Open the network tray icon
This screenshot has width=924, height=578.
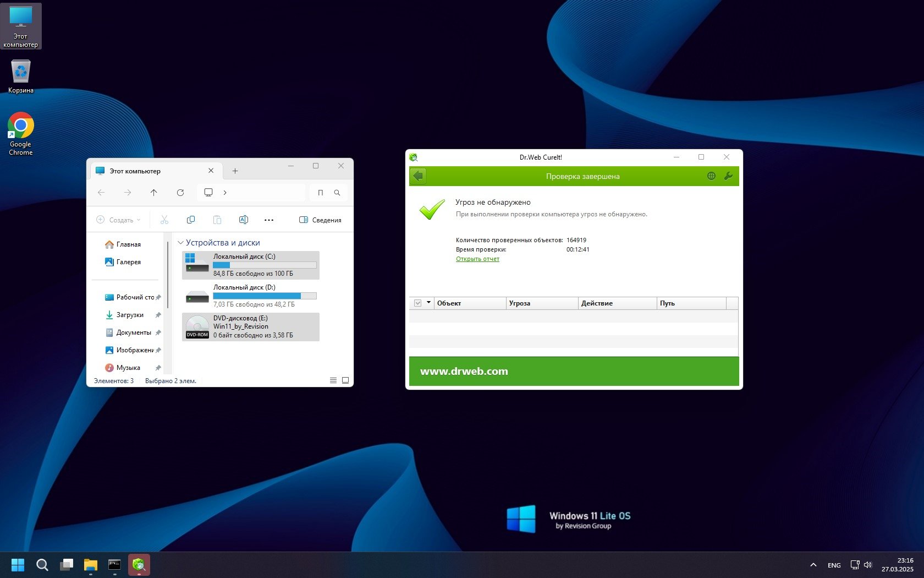(855, 565)
